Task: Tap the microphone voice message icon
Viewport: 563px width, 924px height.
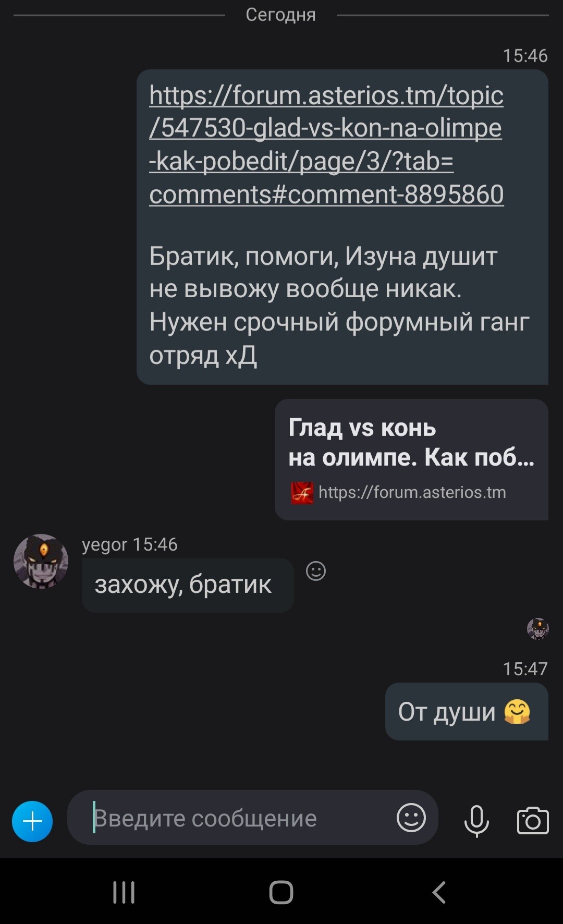Action: 476,821
